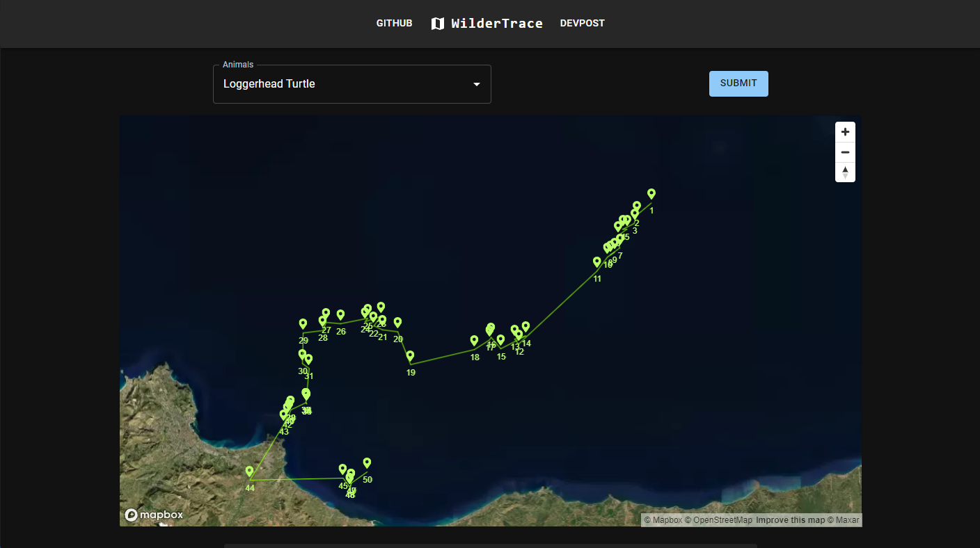The width and height of the screenshot is (980, 548).
Task: Open the GITHUB link
Action: 394,24
